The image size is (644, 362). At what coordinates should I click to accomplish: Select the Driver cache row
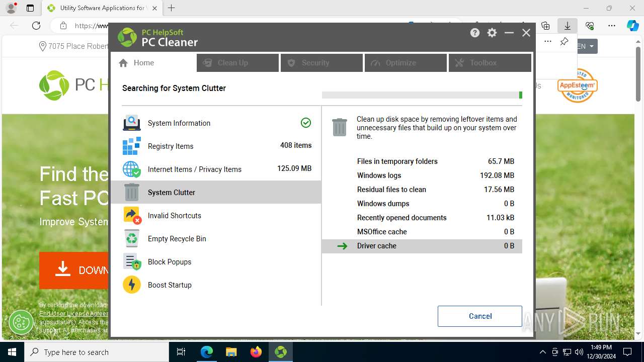coord(422,246)
